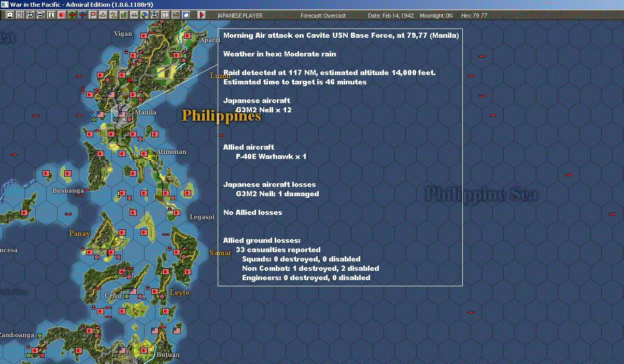
Task: Click the 'Moonlight: 0%' status text
Action: point(436,16)
